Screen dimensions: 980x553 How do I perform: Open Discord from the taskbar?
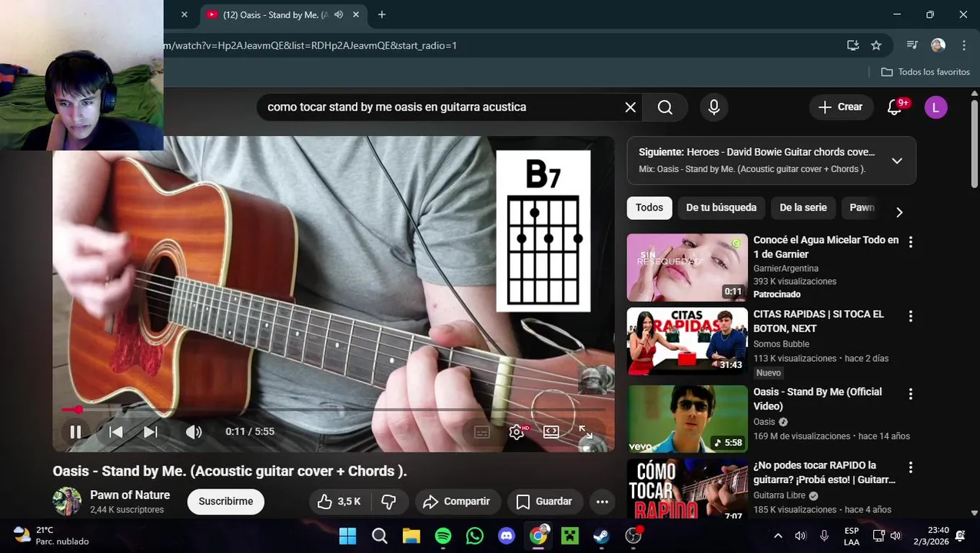click(507, 536)
